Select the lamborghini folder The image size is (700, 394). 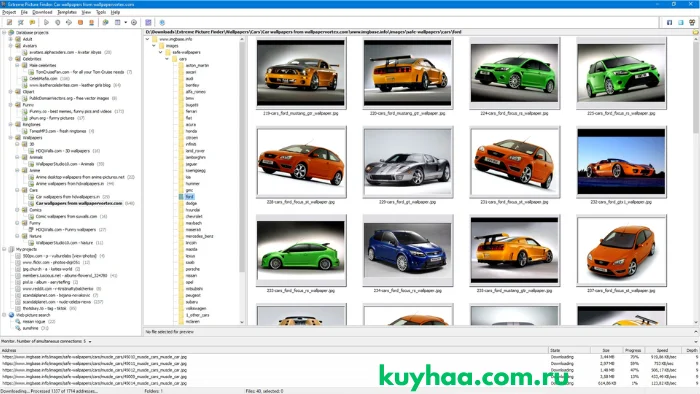point(196,158)
